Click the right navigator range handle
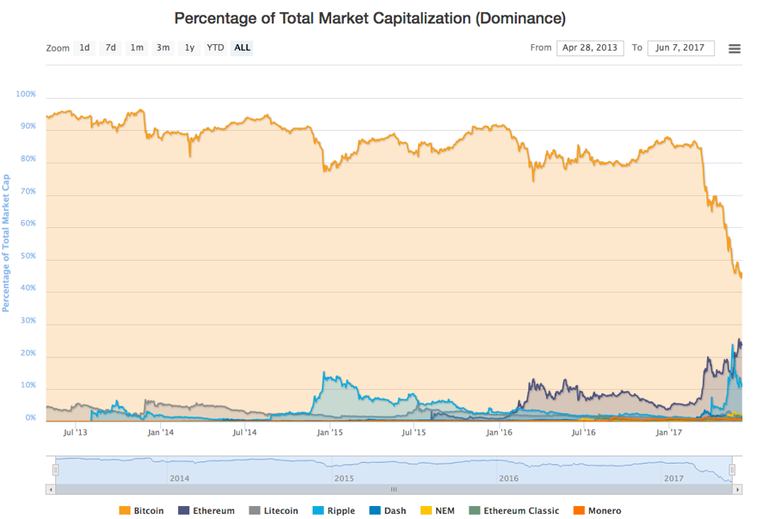 pyautogui.click(x=732, y=470)
